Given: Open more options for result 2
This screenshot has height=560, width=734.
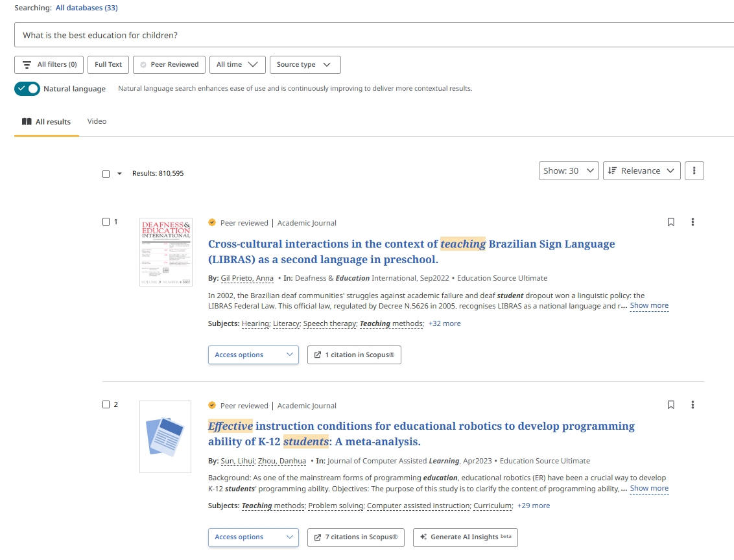Looking at the screenshot, I should pyautogui.click(x=693, y=405).
